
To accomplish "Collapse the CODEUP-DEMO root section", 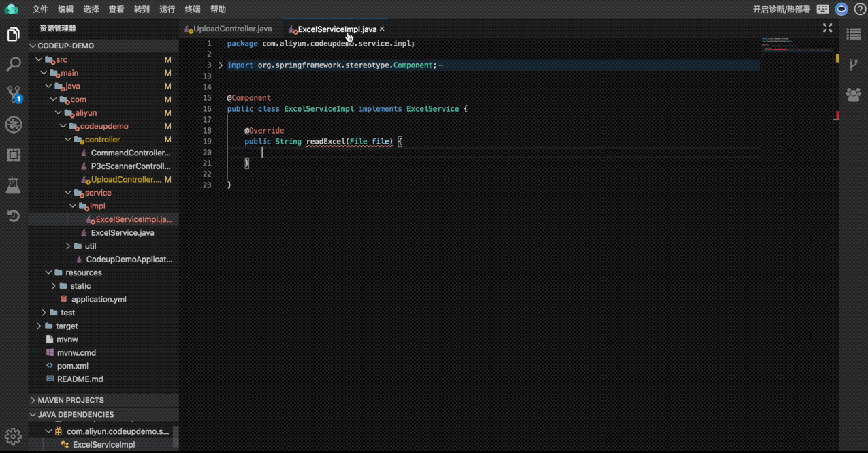I will (x=33, y=46).
